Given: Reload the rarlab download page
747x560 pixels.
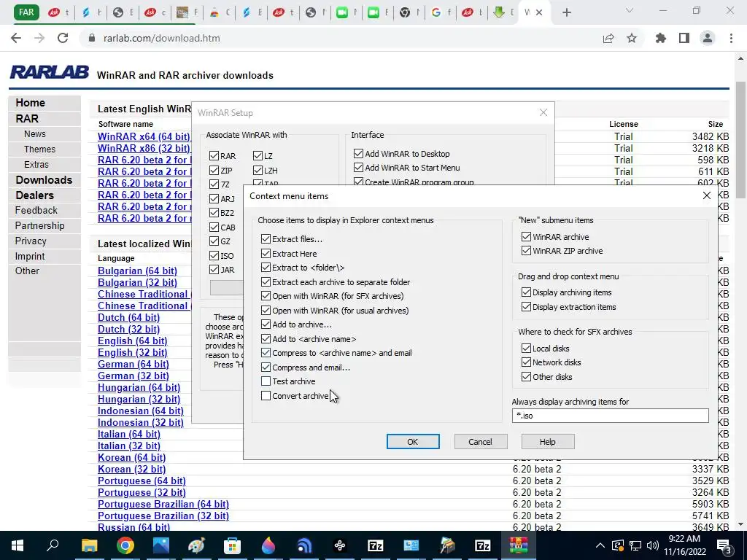Looking at the screenshot, I should (63, 38).
